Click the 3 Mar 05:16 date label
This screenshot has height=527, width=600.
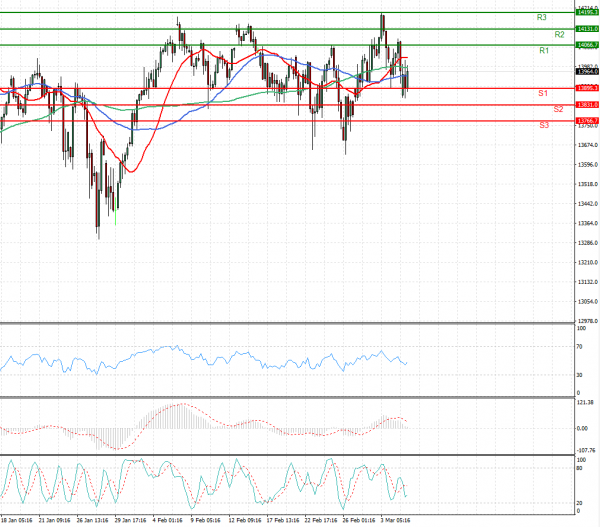coord(395,520)
